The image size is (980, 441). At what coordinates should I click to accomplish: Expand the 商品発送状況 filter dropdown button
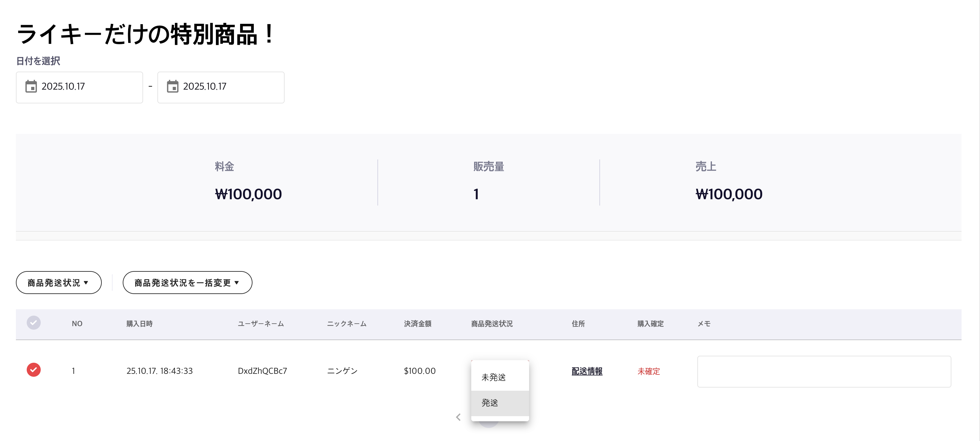[x=59, y=283]
